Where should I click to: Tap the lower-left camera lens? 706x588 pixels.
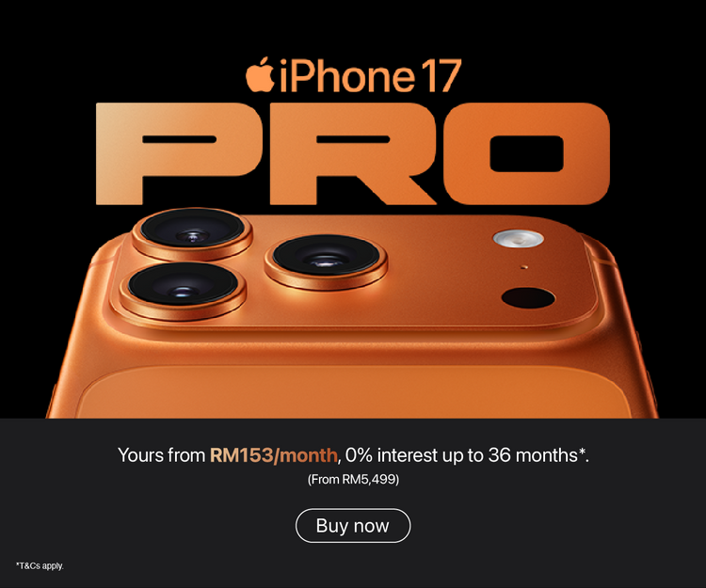[183, 289]
